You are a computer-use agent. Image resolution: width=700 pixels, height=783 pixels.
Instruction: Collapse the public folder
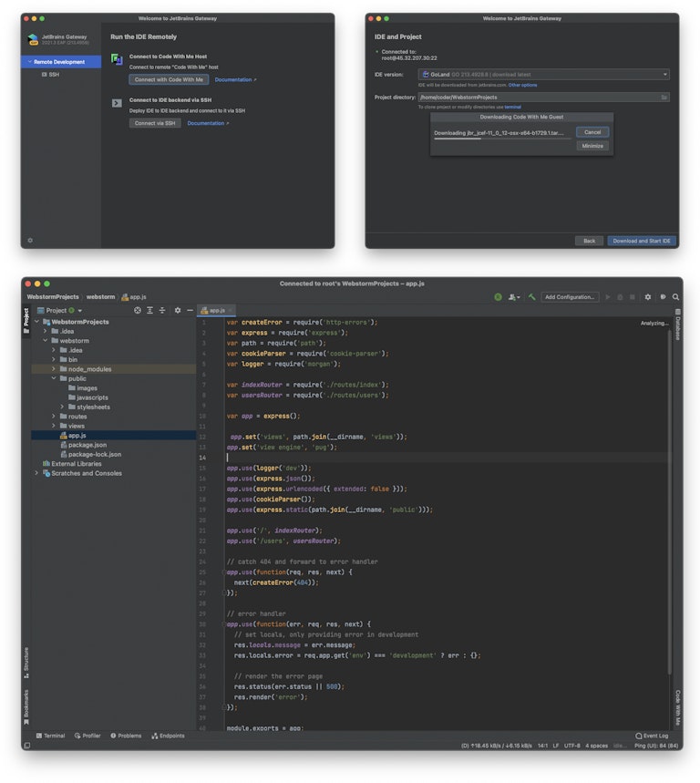click(54, 378)
